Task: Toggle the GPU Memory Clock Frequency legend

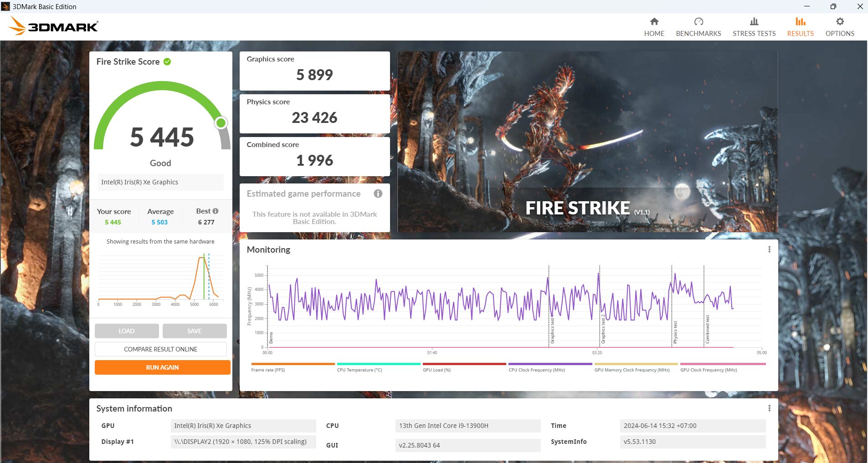Action: (636, 368)
